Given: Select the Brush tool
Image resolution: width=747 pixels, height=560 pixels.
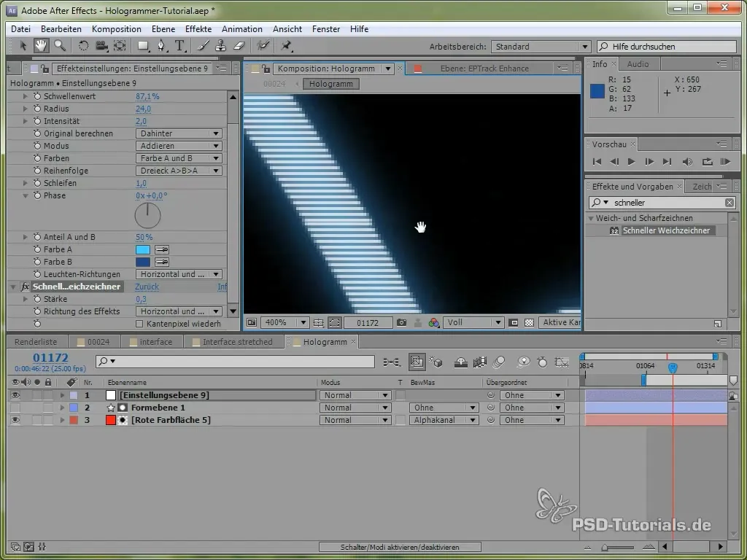Looking at the screenshot, I should [x=203, y=46].
